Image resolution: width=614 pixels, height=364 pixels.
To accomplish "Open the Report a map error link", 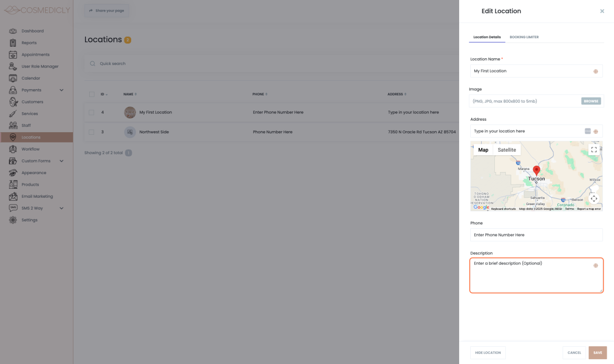I will [588, 209].
